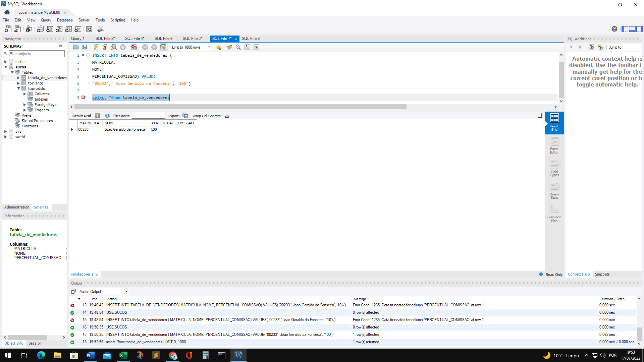Toggle the Wrap Cell Content button
This screenshot has width=644, height=362.
click(x=227, y=115)
